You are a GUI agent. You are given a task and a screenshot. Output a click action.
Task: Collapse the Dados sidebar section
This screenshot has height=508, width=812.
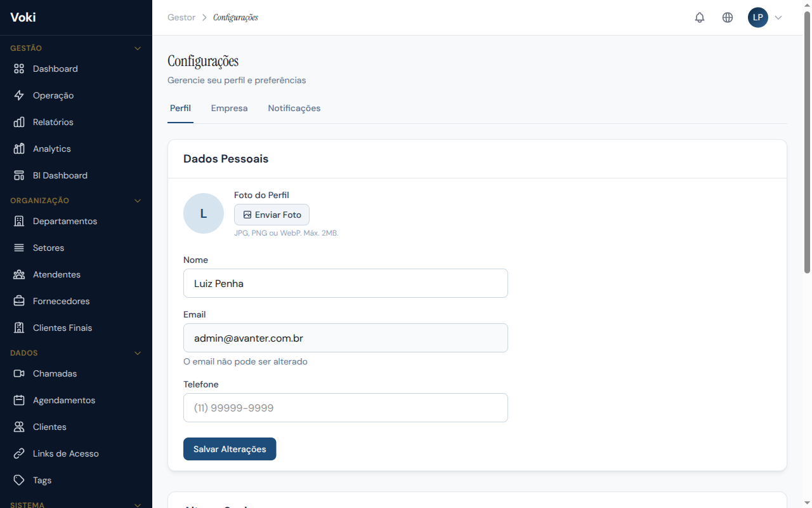click(x=138, y=353)
